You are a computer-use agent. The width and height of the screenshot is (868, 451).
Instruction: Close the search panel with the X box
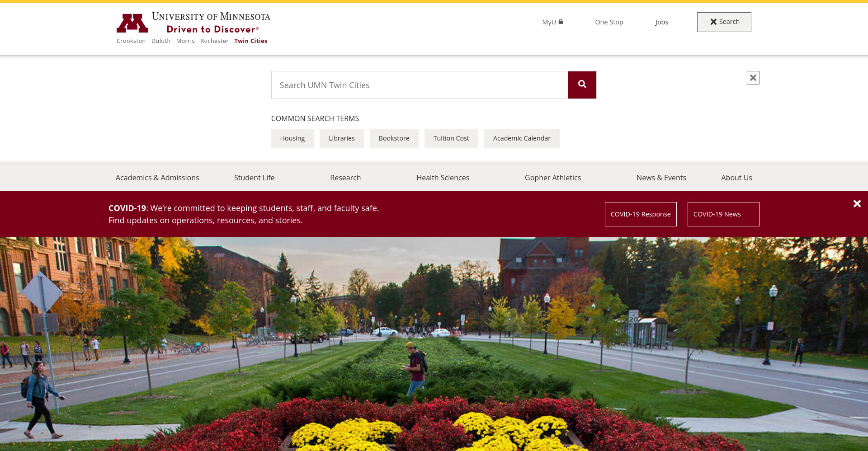click(x=753, y=78)
